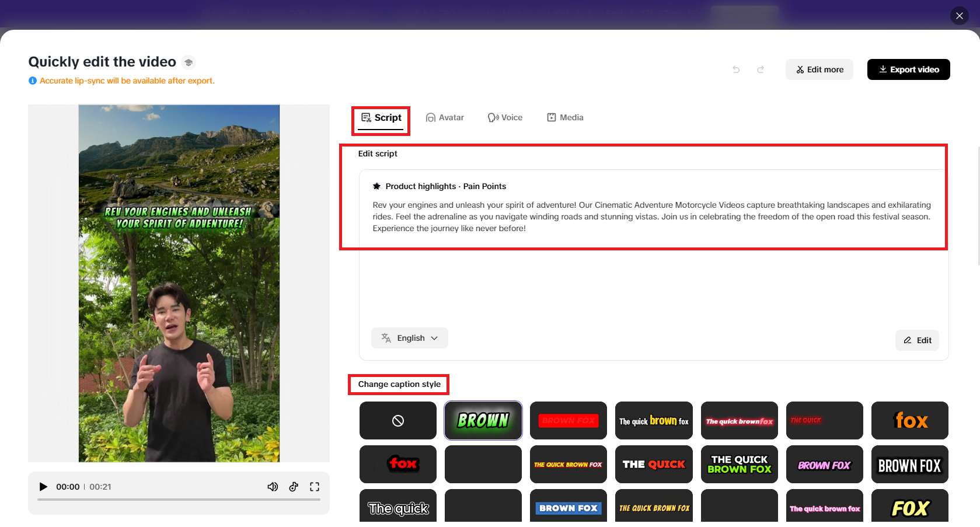Click the graduation cap icon next to the title
Viewport: 980px width, 527px height.
click(188, 62)
